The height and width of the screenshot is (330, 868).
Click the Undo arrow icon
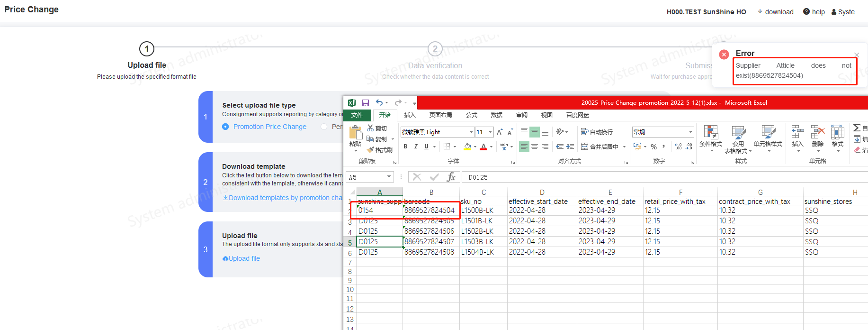point(379,102)
